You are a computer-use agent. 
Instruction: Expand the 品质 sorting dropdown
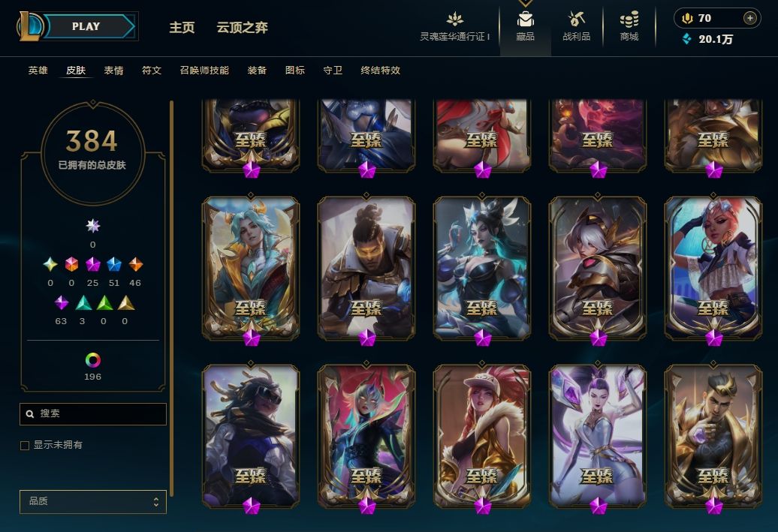pos(93,501)
